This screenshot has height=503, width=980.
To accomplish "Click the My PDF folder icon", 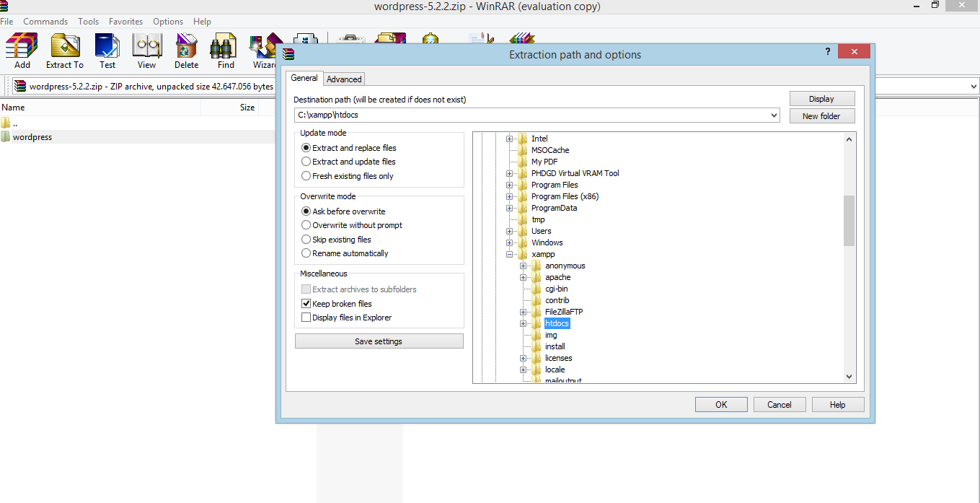I will pyautogui.click(x=523, y=162).
